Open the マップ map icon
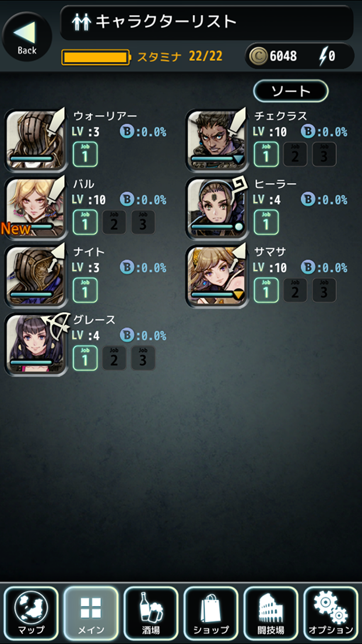The width and height of the screenshot is (362, 644). pos(31,613)
